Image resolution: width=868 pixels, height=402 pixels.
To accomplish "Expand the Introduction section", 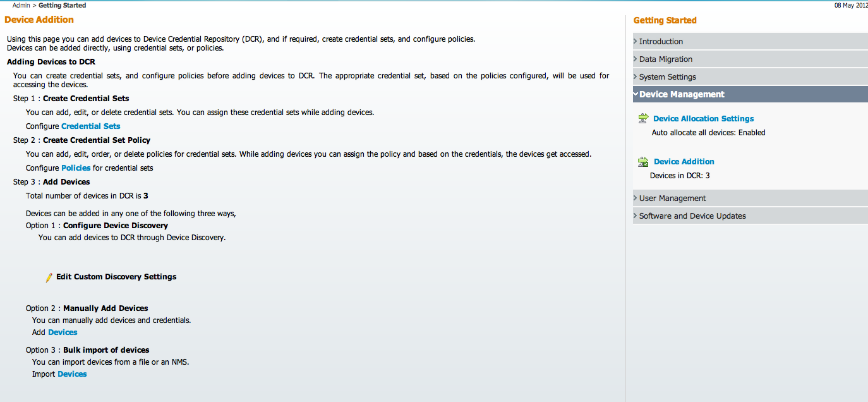I will [x=661, y=42].
